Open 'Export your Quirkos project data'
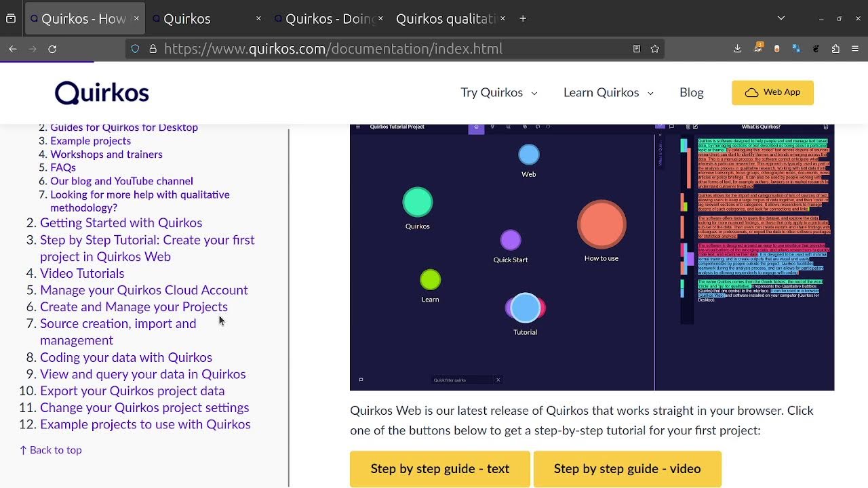Image resolution: width=868 pixels, height=488 pixels. pyautogui.click(x=132, y=391)
